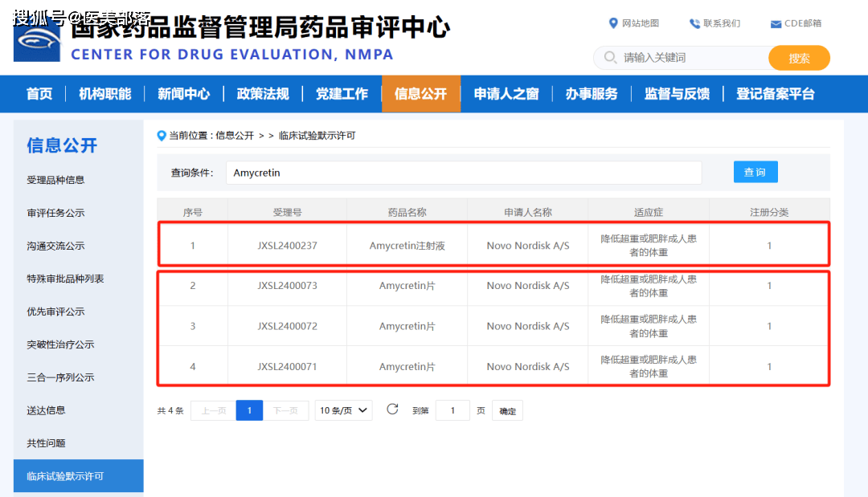Viewport: 868px width, 497px height.
Task: Click the orange 搜索 button
Action: tap(799, 58)
